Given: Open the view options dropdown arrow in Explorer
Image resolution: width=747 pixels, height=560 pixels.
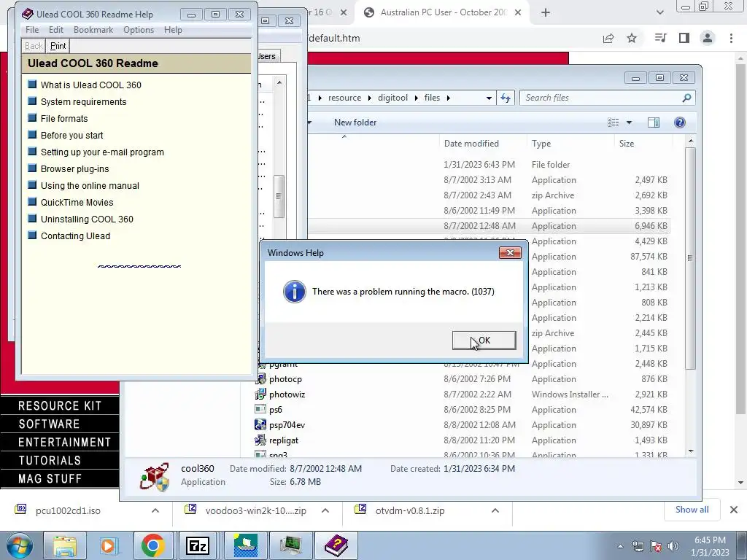Looking at the screenshot, I should (629, 122).
